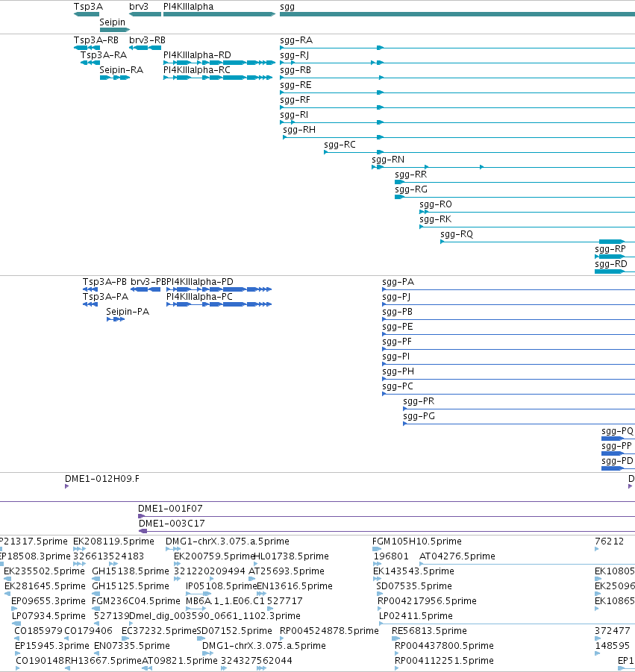Select the sgg-RH transcript
Viewport: 635px width, 672px height.
(x=459, y=137)
